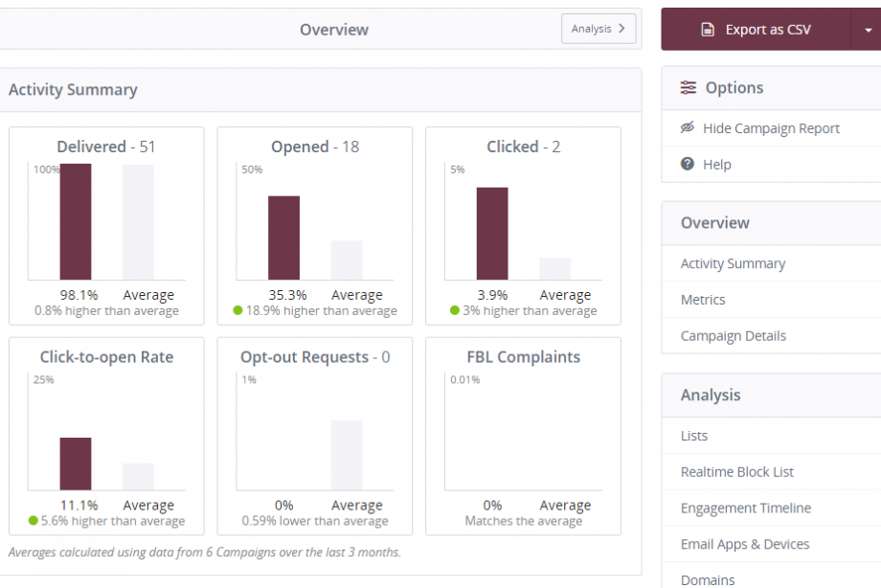Open the Analysis page via the top button
Screen dimensions: 881x588
pos(598,29)
